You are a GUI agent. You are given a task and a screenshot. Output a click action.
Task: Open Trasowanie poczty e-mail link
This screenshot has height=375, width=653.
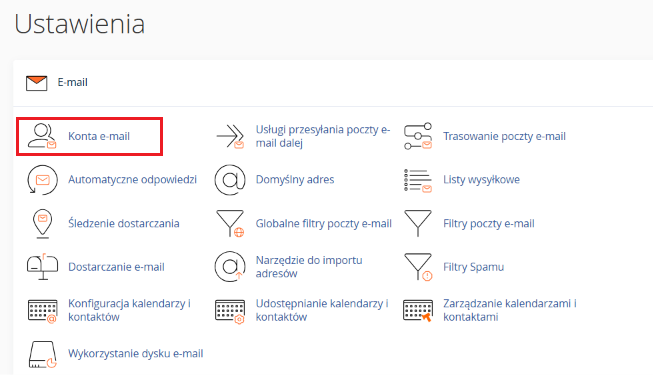pos(504,136)
